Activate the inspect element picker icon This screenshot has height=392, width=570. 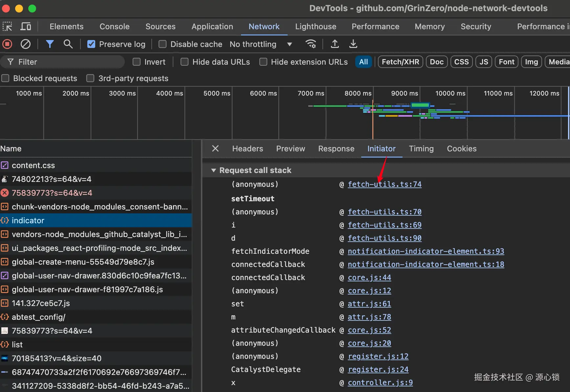7,27
